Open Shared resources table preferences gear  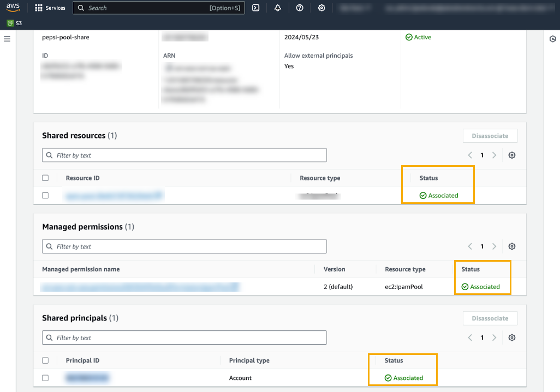pos(511,155)
